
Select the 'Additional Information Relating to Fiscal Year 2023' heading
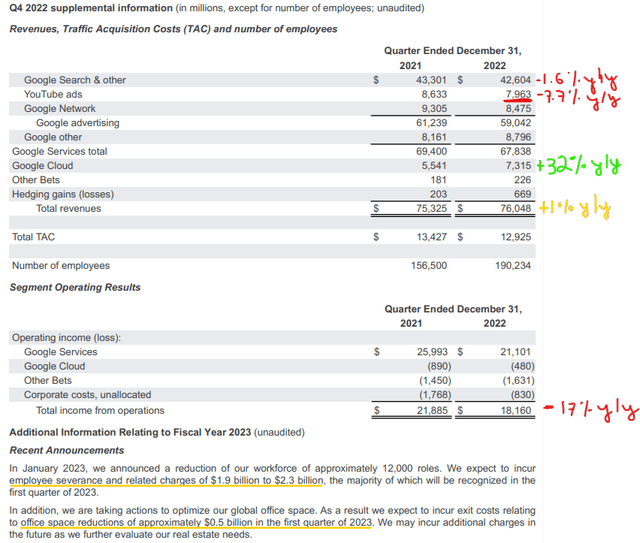(130, 432)
